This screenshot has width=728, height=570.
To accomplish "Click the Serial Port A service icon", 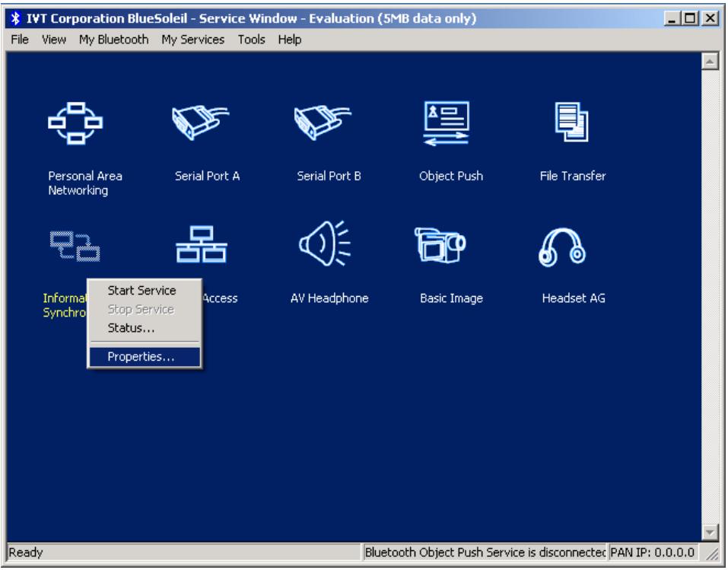I will [201, 123].
